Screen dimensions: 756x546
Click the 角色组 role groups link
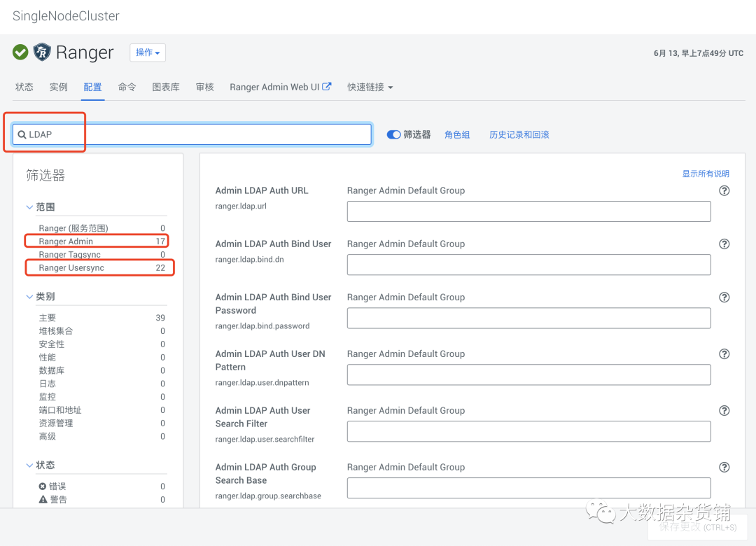[x=457, y=134]
